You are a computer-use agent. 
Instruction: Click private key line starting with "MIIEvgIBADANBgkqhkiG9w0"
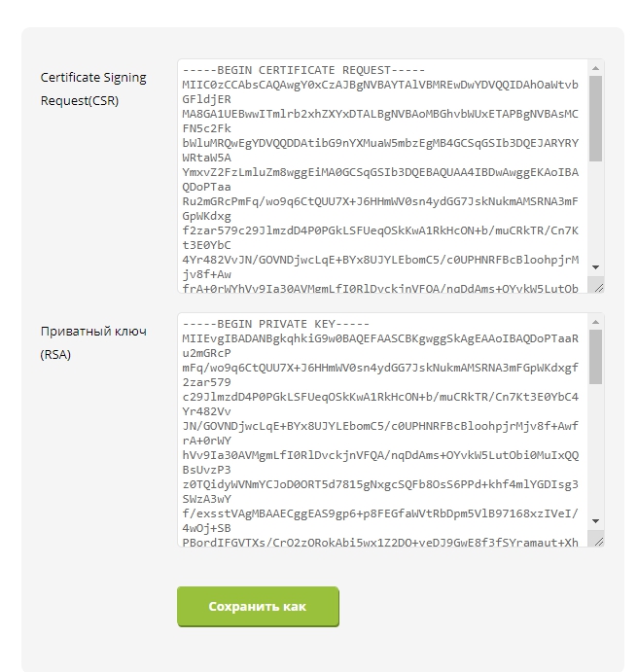tap(379, 337)
